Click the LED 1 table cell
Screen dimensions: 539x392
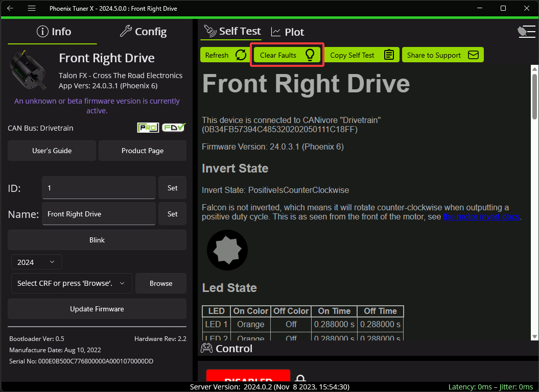click(216, 324)
